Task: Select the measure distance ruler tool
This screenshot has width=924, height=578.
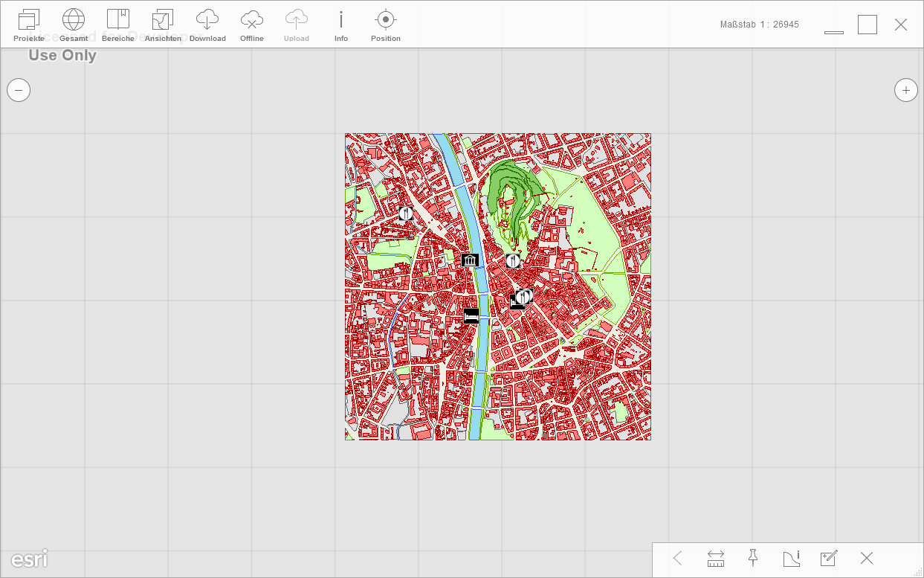Action: click(716, 559)
